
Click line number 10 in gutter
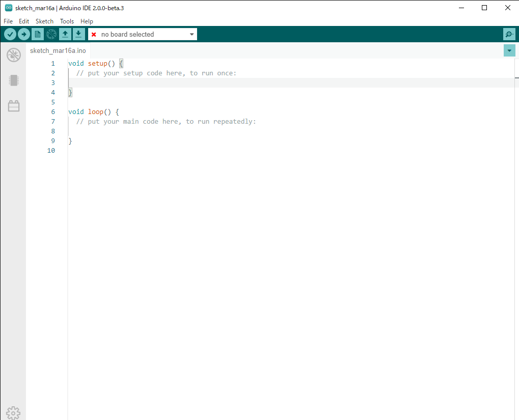pos(51,151)
